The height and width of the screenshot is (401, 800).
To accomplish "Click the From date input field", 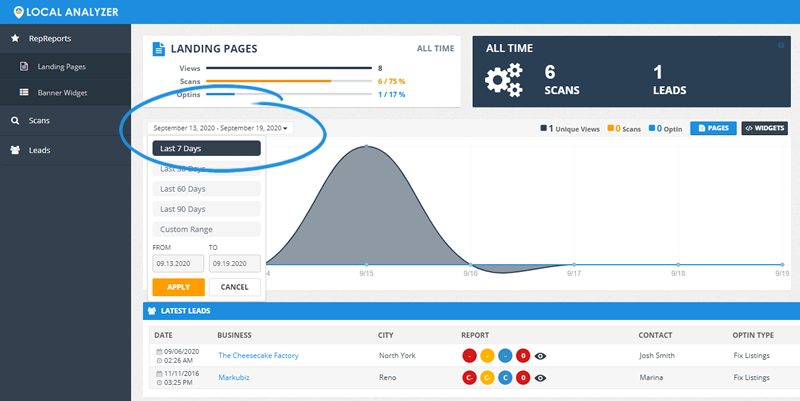I will [178, 264].
